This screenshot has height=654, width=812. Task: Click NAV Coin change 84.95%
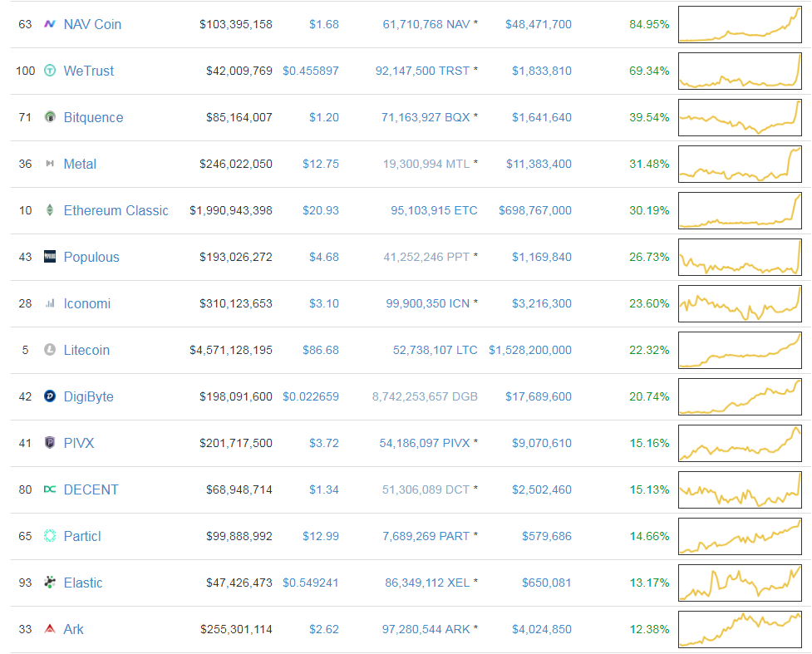point(649,24)
